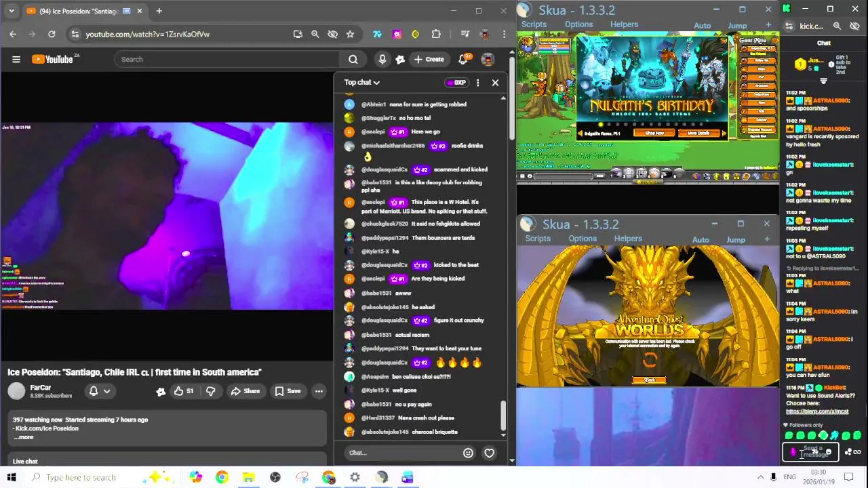The image size is (868, 488).
Task: Click Auto in top Skua window
Action: [x=702, y=26]
